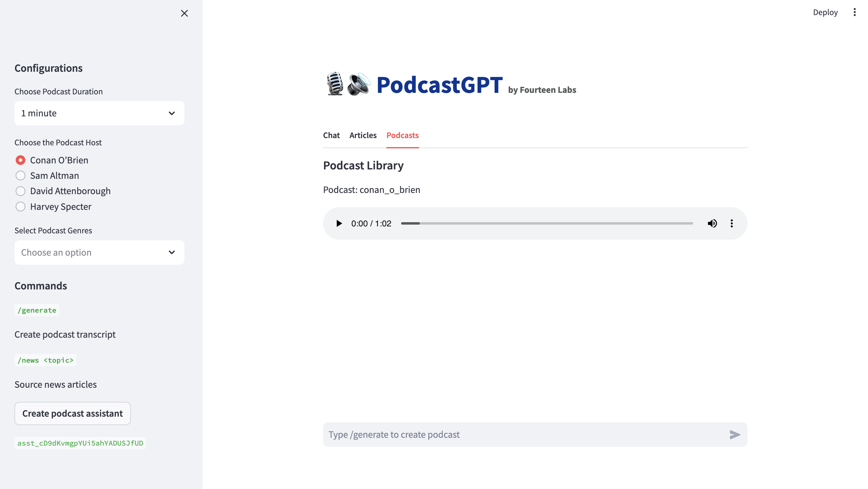
Task: Click the send message arrow icon
Action: click(x=734, y=434)
